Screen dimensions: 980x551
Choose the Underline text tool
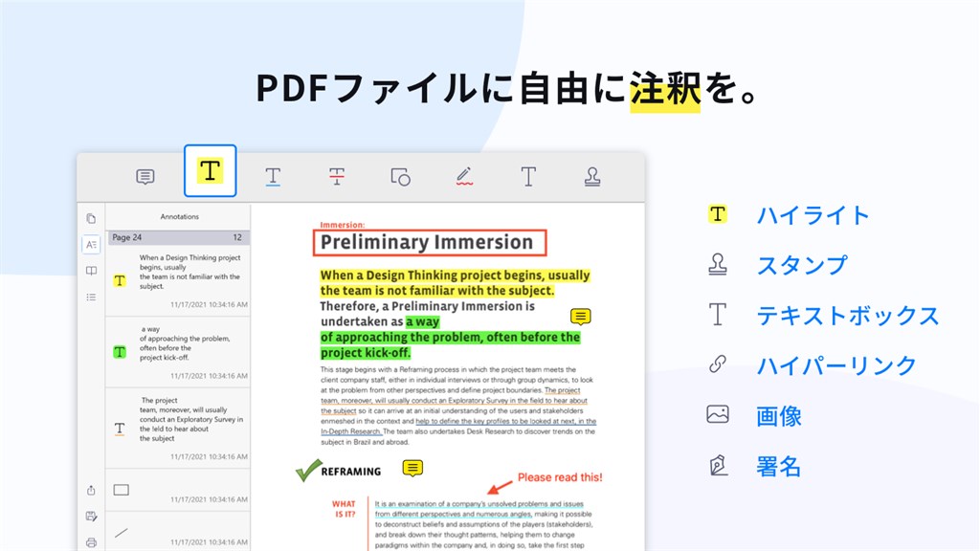click(x=273, y=177)
